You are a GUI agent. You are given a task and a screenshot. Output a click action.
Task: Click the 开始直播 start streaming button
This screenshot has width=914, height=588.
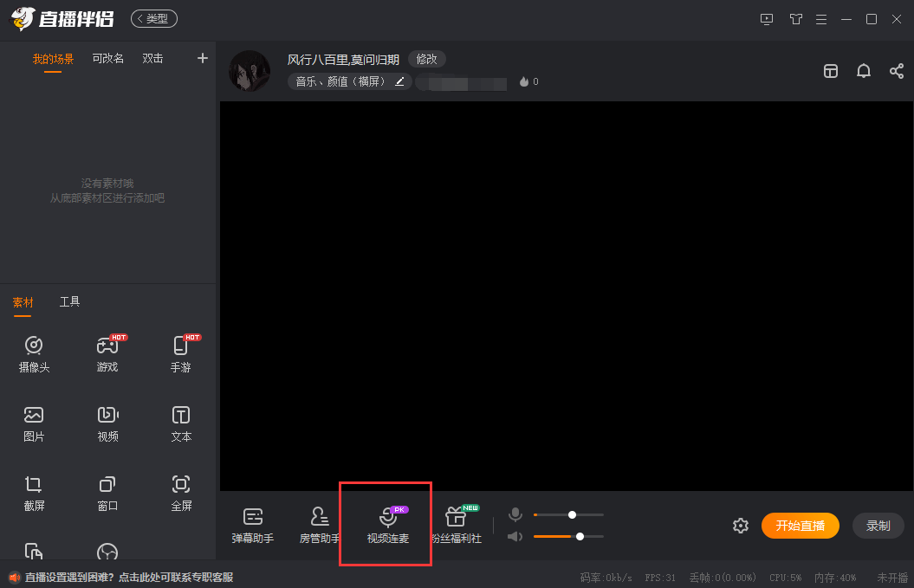click(x=799, y=526)
